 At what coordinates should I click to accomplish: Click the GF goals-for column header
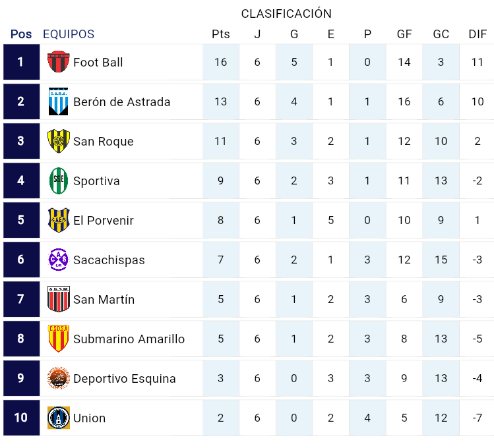[404, 34]
